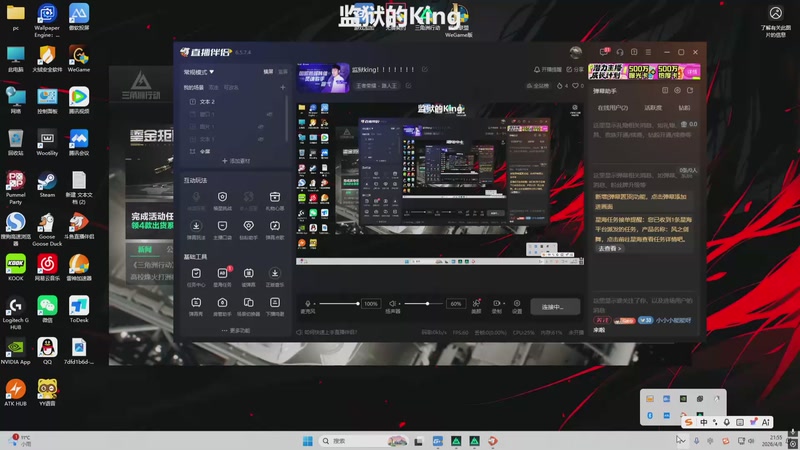Switch to 竖屏 orientation tab
The width and height of the screenshot is (800, 450).
pos(283,72)
